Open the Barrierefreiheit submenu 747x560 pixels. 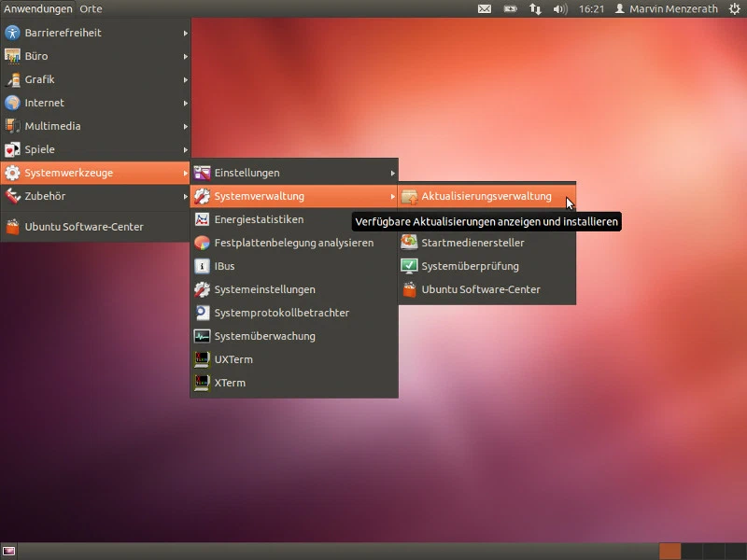coord(95,33)
